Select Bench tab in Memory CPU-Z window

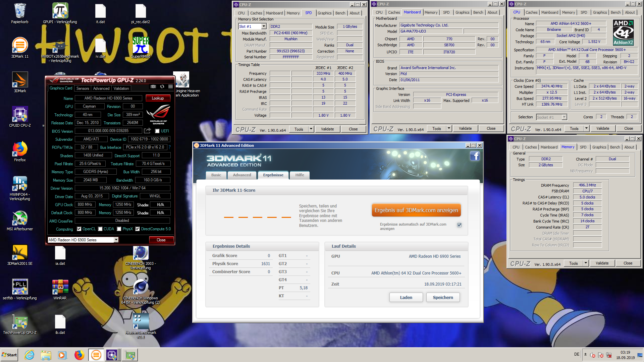pyautogui.click(x=615, y=147)
